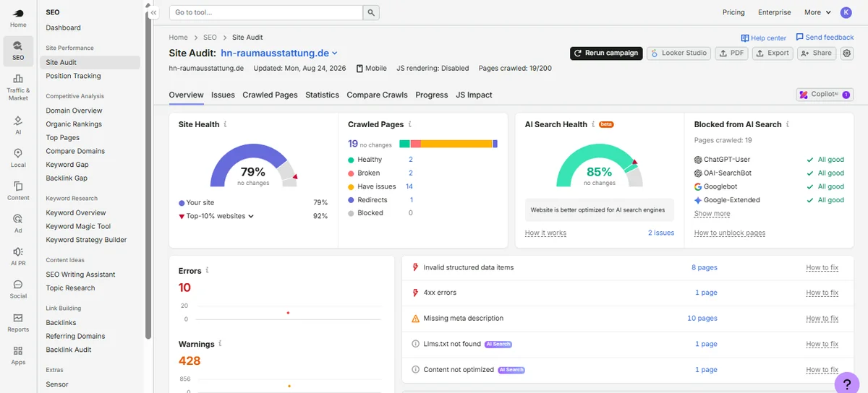Open Enterprise link in header
This screenshot has width=868, height=393.
[x=775, y=12]
